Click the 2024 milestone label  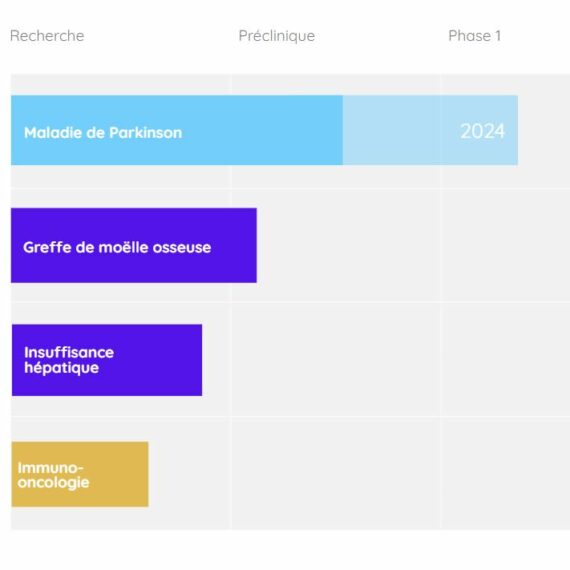[482, 131]
